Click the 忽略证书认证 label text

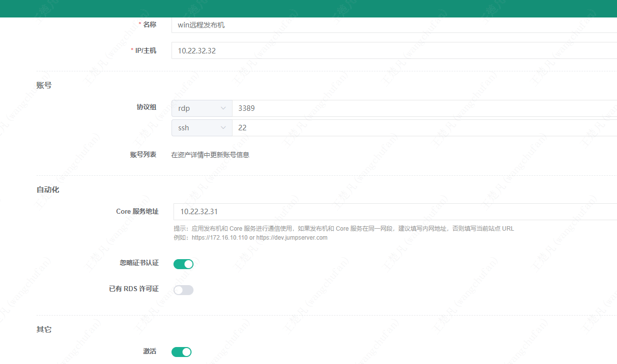pos(139,263)
